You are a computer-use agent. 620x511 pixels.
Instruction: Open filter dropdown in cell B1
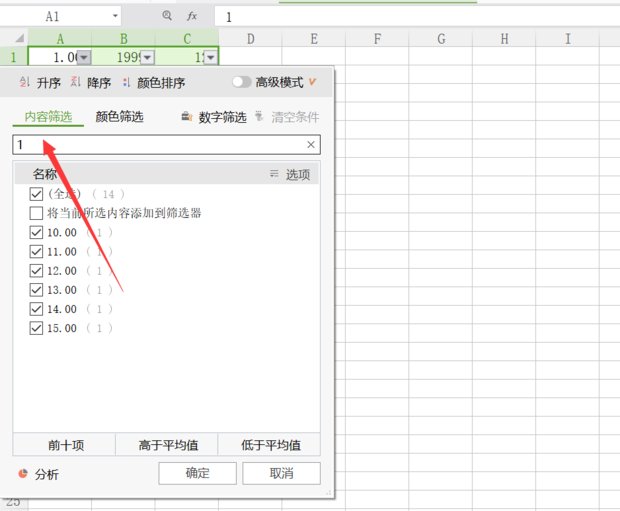(147, 57)
